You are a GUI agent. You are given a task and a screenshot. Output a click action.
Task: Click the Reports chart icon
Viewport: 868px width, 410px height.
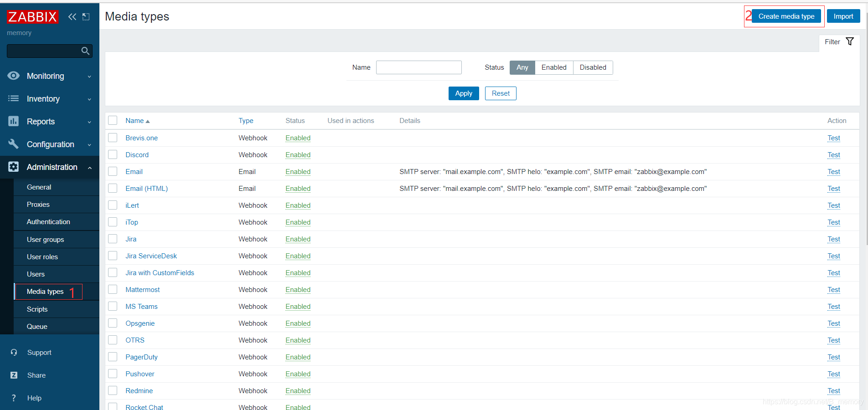[14, 121]
